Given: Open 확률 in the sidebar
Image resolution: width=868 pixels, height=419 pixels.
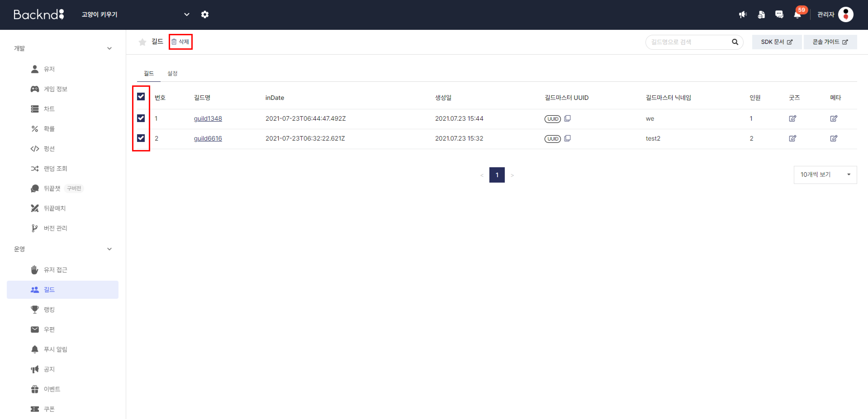Looking at the screenshot, I should point(63,129).
